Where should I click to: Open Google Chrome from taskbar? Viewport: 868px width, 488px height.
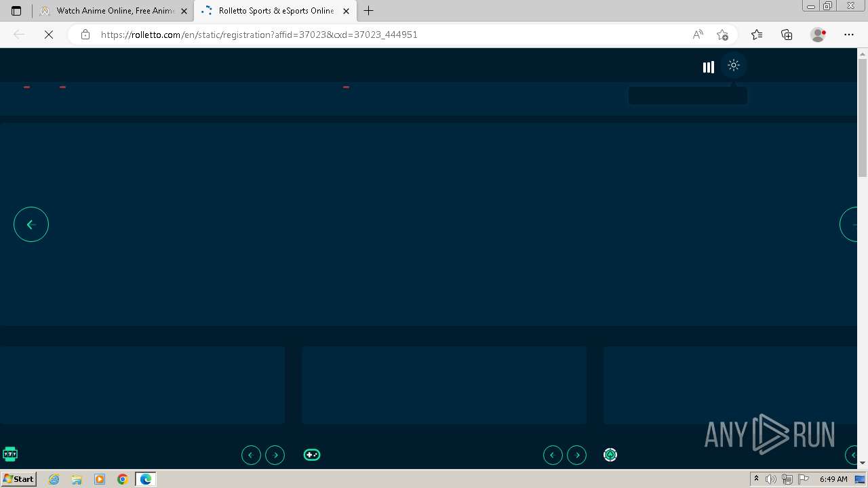click(123, 479)
